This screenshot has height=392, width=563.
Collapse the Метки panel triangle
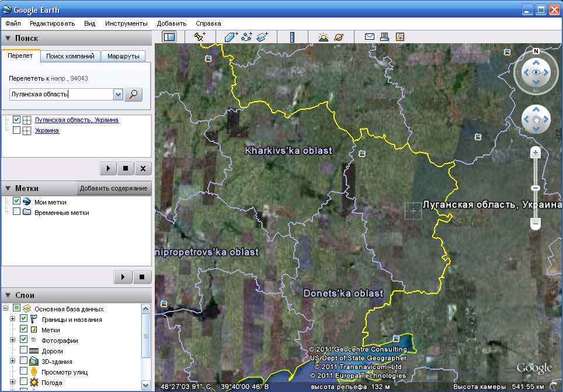[8, 188]
